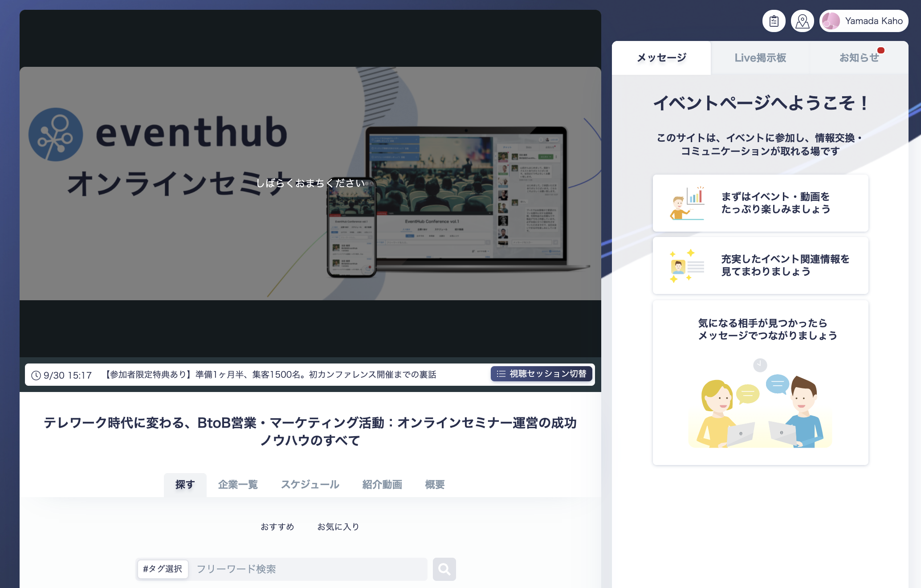Image resolution: width=921 pixels, height=588 pixels.
Task: Click the red notification dot on お知らせ
Action: click(x=880, y=50)
